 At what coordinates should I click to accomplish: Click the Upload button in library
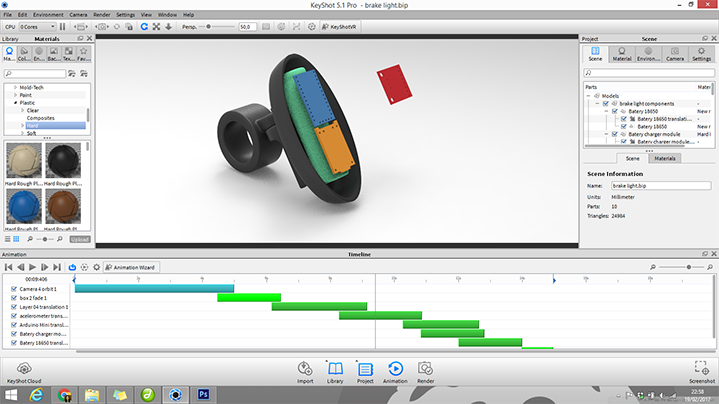[x=80, y=239]
